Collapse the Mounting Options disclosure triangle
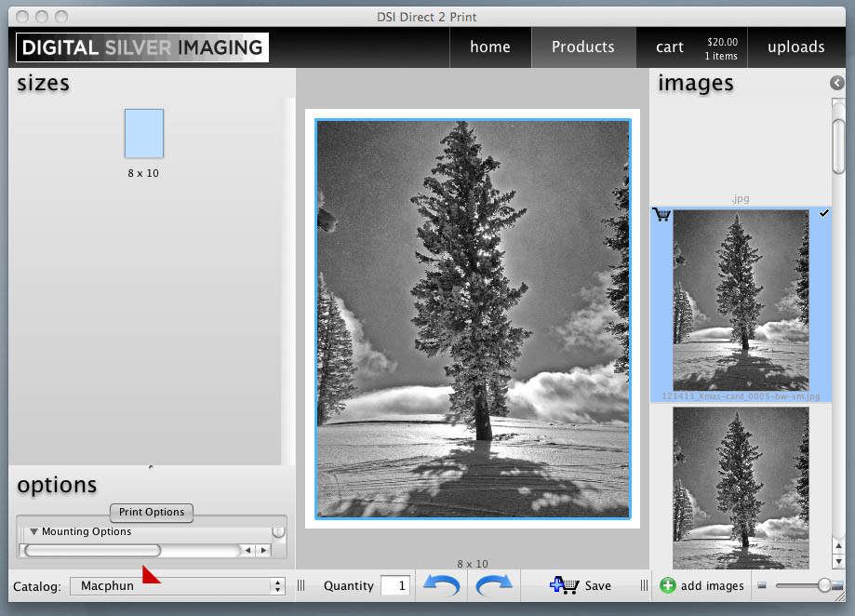Image resolution: width=855 pixels, height=616 pixels. click(x=33, y=532)
